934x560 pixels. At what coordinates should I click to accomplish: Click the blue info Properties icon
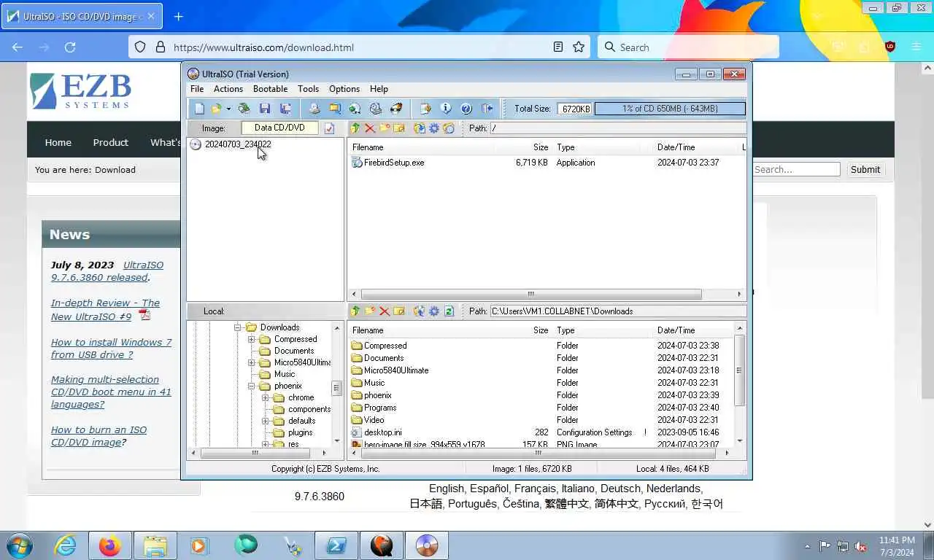pos(446,109)
